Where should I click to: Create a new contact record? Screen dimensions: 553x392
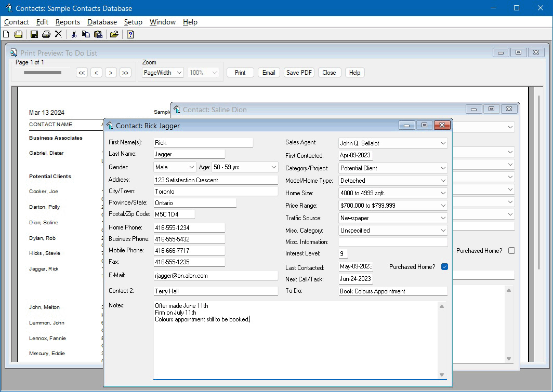click(6, 34)
